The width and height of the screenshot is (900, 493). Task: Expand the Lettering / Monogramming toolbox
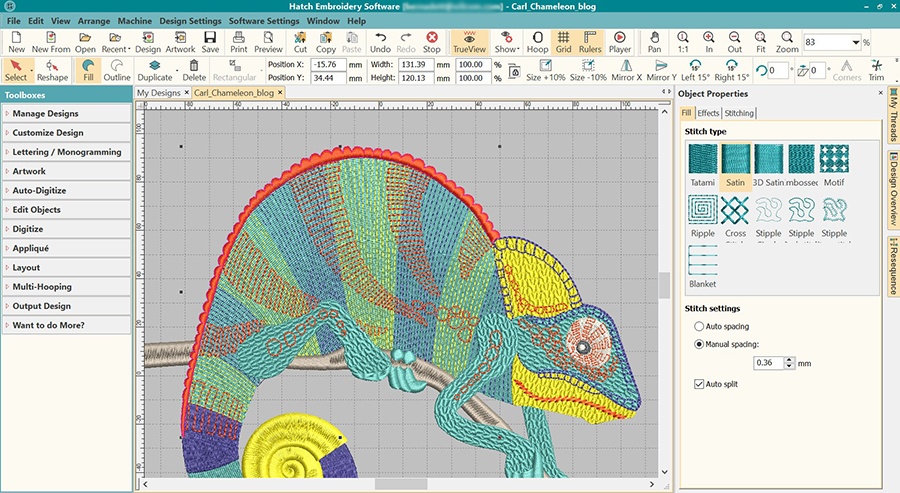tap(67, 152)
